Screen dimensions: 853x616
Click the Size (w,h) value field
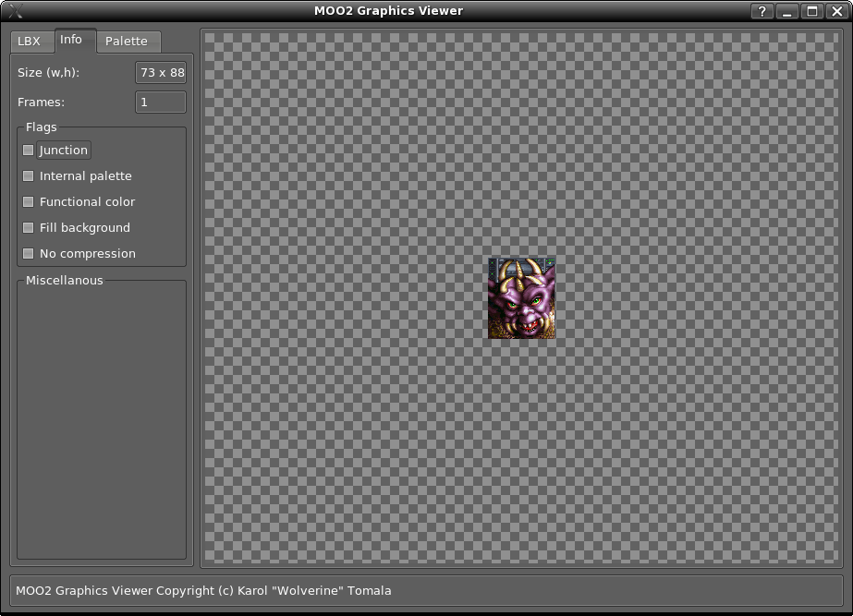161,72
